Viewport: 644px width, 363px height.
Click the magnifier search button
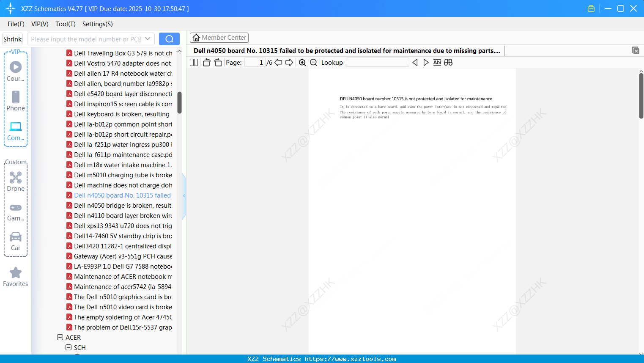click(x=169, y=39)
